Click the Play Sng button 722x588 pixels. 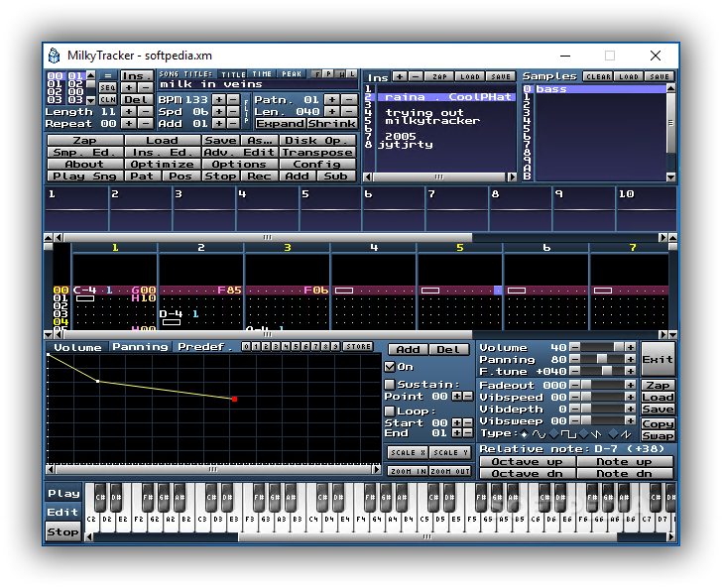(x=84, y=176)
